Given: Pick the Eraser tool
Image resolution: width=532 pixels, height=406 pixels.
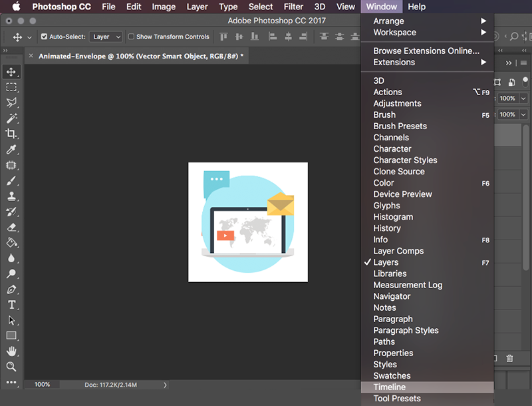Looking at the screenshot, I should pyautogui.click(x=11, y=227).
